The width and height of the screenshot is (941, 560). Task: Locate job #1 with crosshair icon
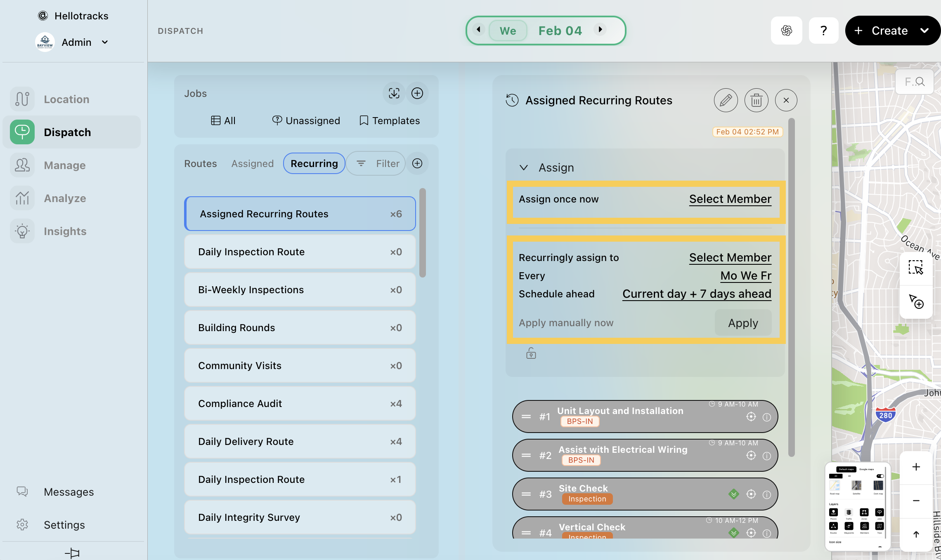pos(751,416)
